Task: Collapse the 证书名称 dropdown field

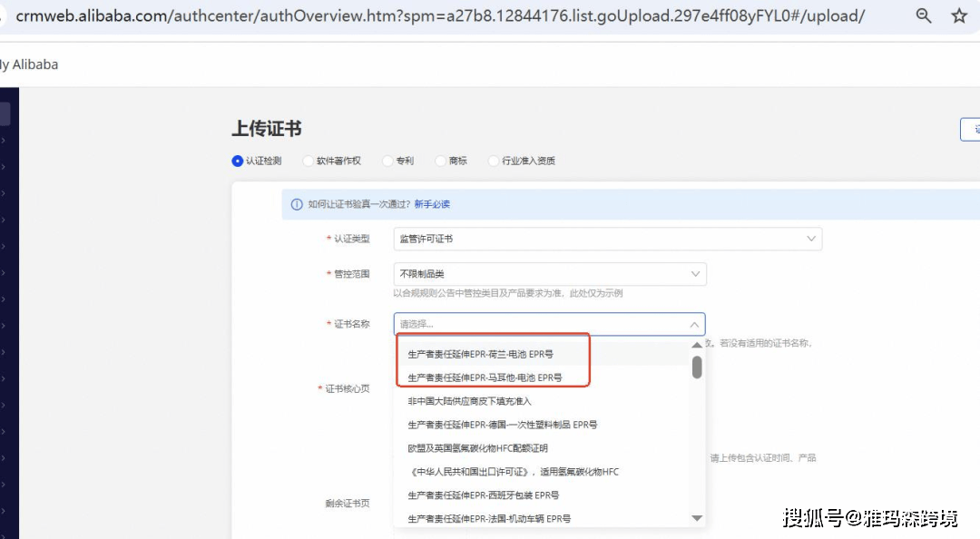Action: (550, 324)
